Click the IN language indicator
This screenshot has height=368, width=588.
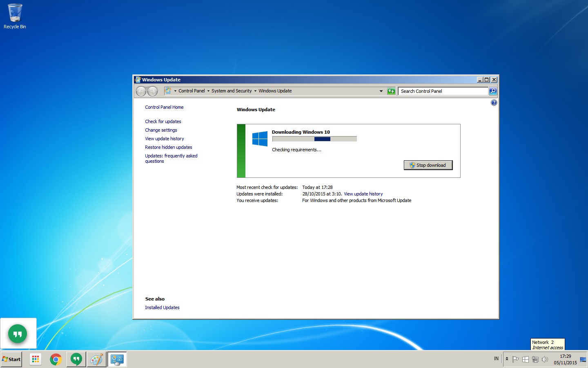(496, 359)
